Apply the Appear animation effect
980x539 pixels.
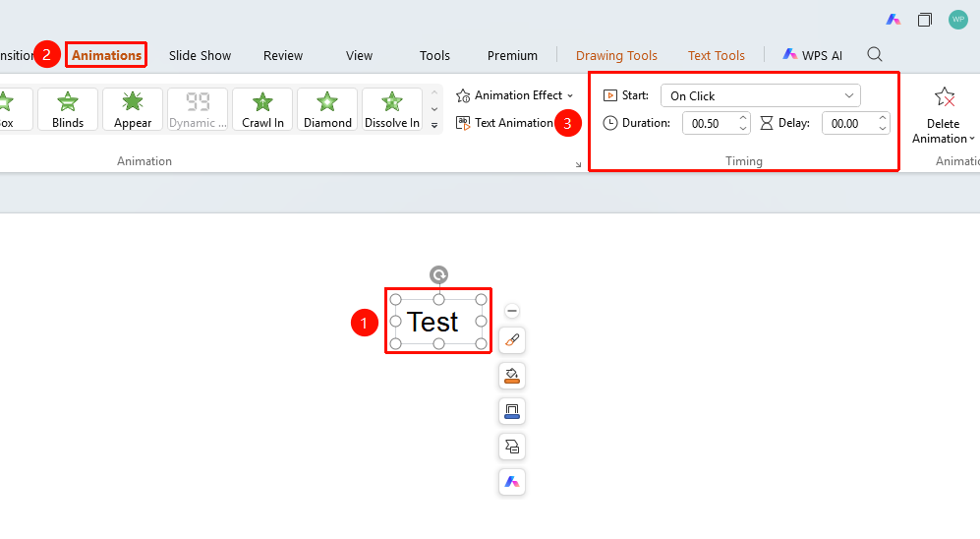[133, 109]
